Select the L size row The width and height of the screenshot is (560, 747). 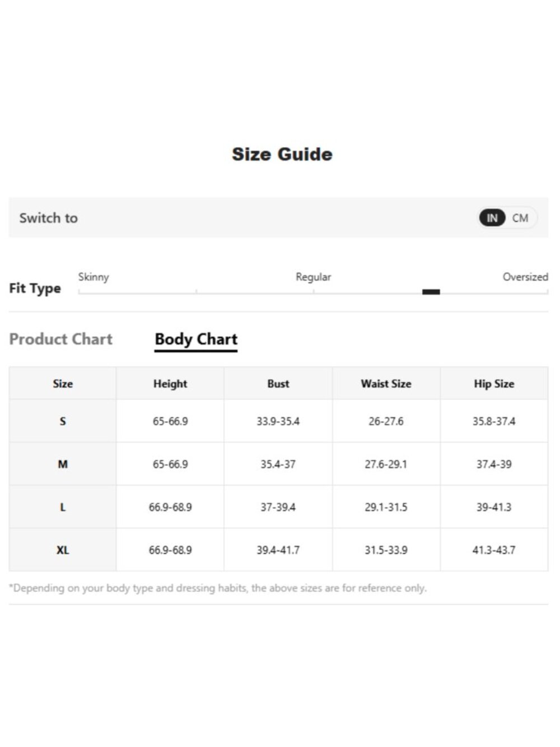[278, 507]
